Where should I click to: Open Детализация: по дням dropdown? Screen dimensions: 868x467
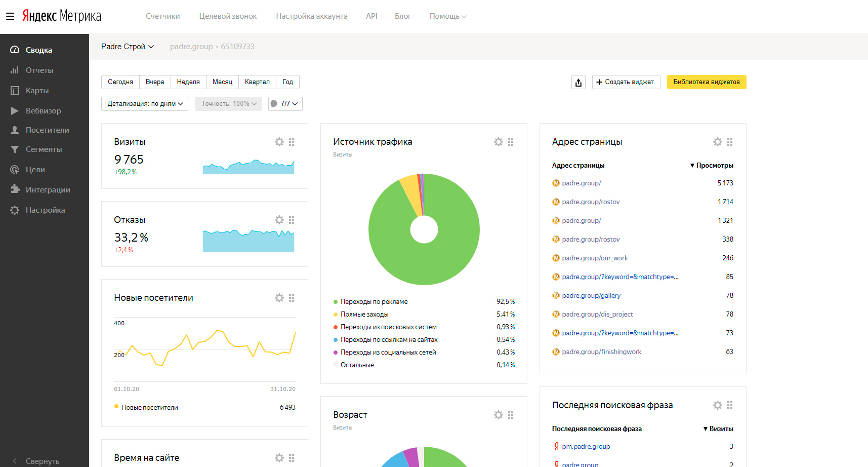145,104
